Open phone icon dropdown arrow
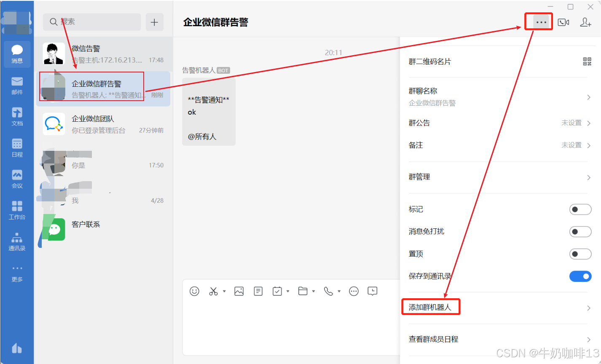 coord(339,291)
